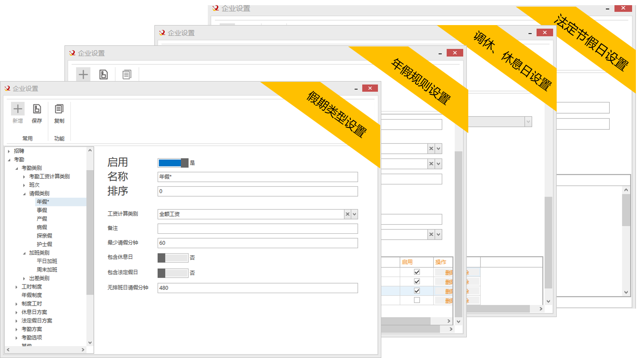Toggle the 启用 switch off
The width and height of the screenshot is (644, 358).
pos(173,163)
